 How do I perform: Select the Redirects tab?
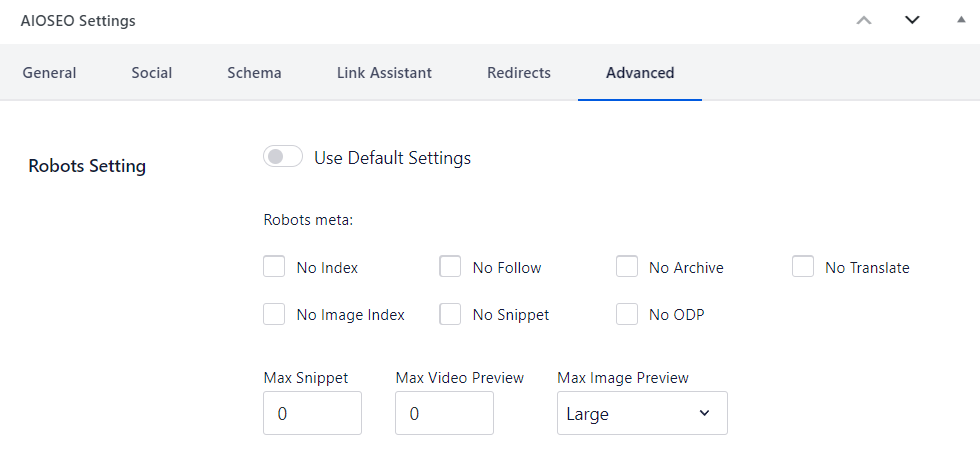pyautogui.click(x=519, y=73)
